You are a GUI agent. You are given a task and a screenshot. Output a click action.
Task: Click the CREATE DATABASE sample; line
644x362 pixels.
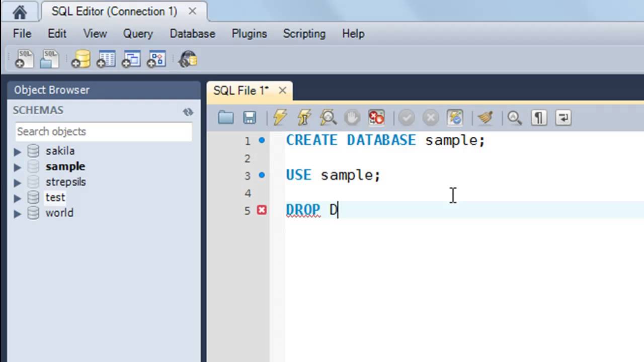[385, 140]
